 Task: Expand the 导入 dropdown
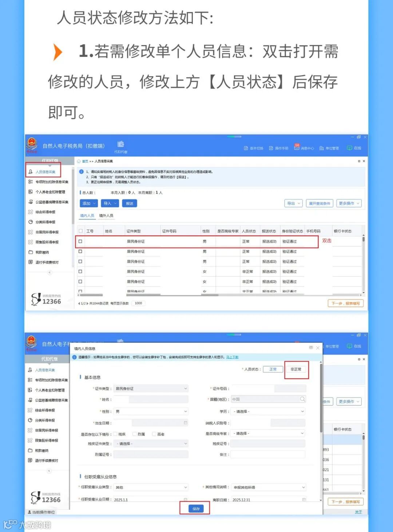pos(109,203)
